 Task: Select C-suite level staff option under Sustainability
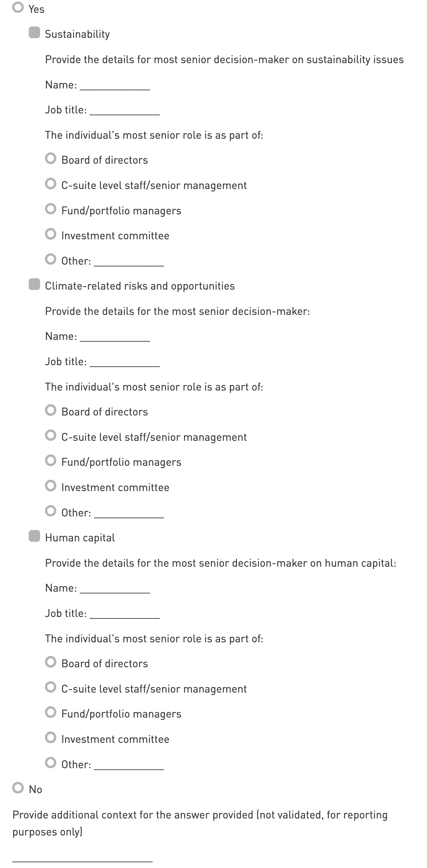[x=51, y=184]
